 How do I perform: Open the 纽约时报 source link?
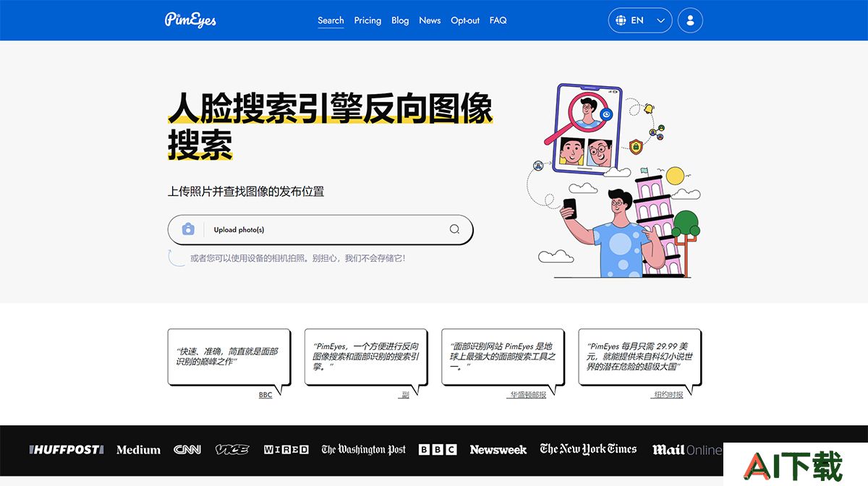point(668,395)
